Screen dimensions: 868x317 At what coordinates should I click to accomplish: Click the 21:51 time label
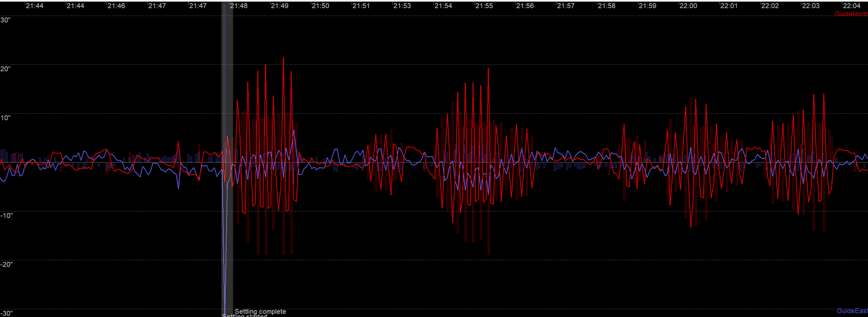click(361, 6)
